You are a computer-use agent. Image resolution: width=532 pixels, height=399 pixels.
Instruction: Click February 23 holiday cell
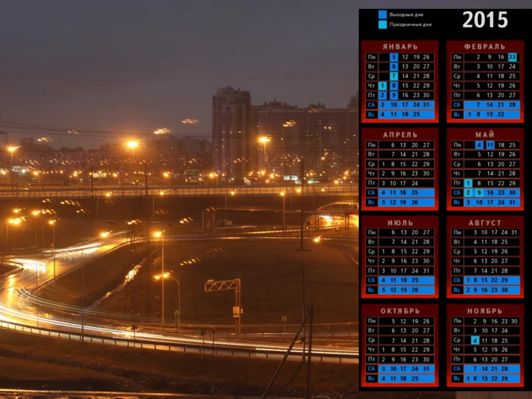pos(512,57)
